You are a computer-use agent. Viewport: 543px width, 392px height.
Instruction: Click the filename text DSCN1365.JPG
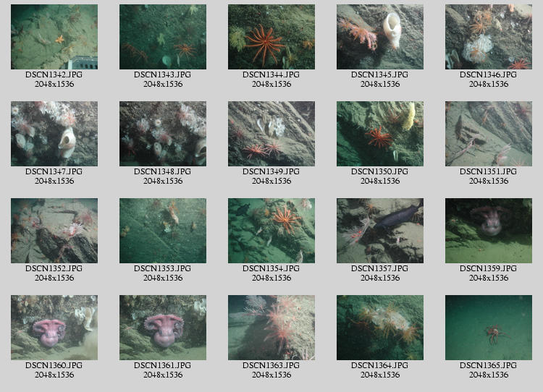point(488,365)
